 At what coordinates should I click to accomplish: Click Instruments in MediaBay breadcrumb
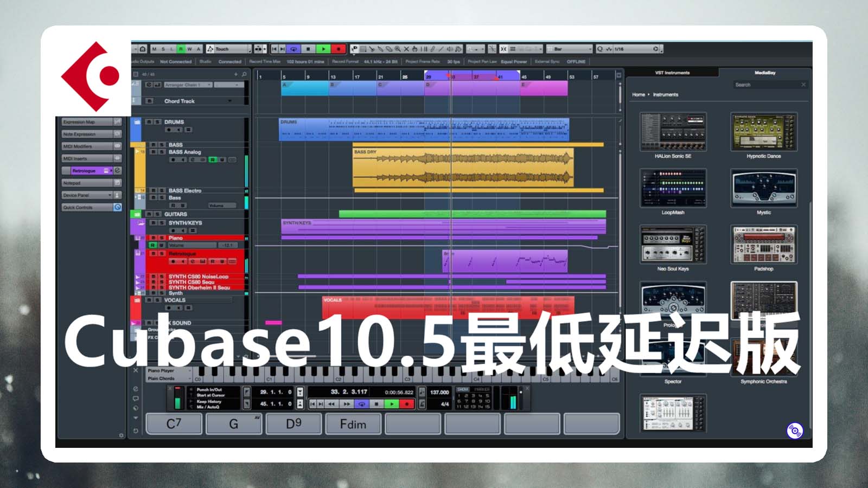coord(666,94)
